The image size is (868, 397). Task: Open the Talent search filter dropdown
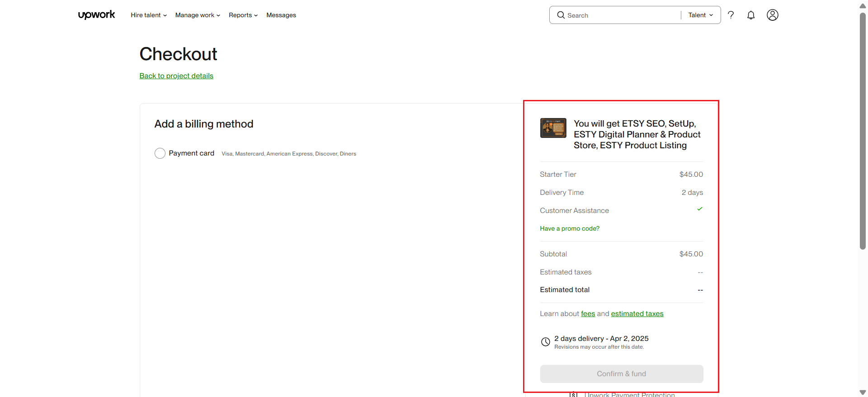tap(700, 15)
